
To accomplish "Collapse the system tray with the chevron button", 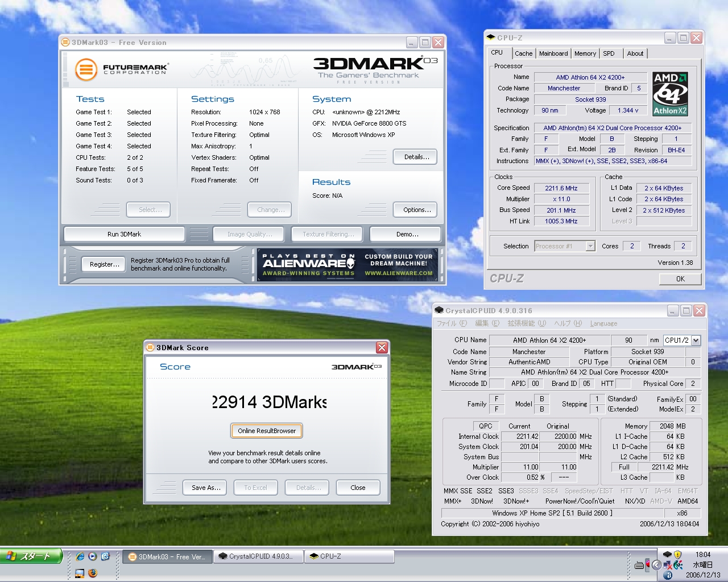I will (x=656, y=564).
